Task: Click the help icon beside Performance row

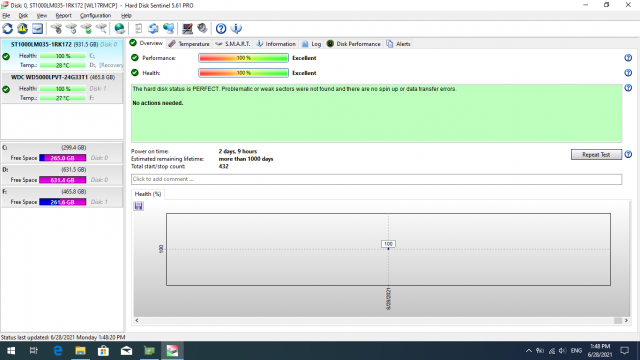Action: point(628,58)
